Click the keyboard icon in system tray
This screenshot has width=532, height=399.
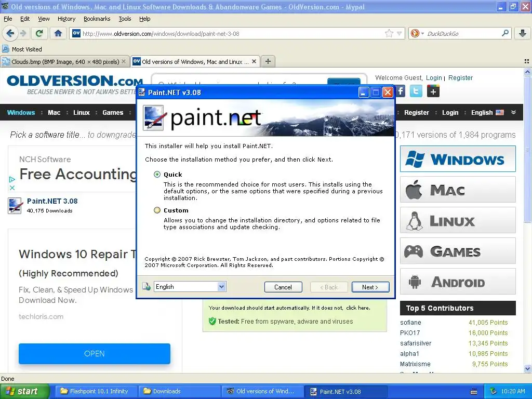(474, 392)
